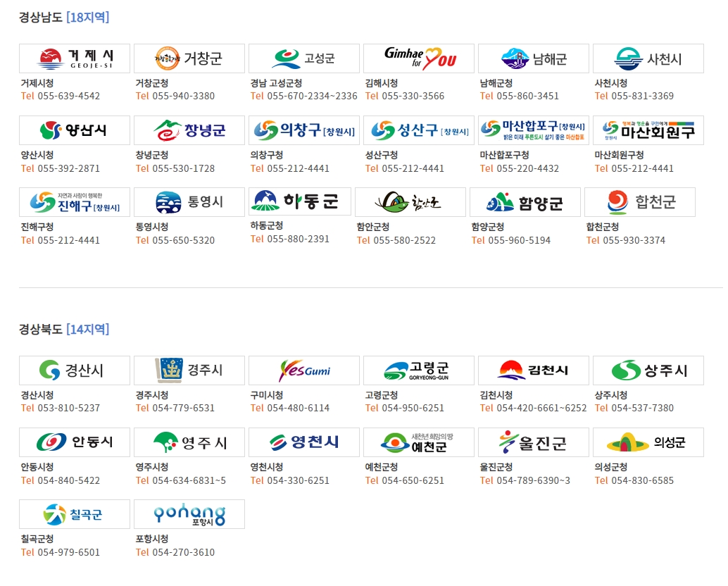
Task: Select phone number 054-420-6661~6252
Action: tap(542, 408)
